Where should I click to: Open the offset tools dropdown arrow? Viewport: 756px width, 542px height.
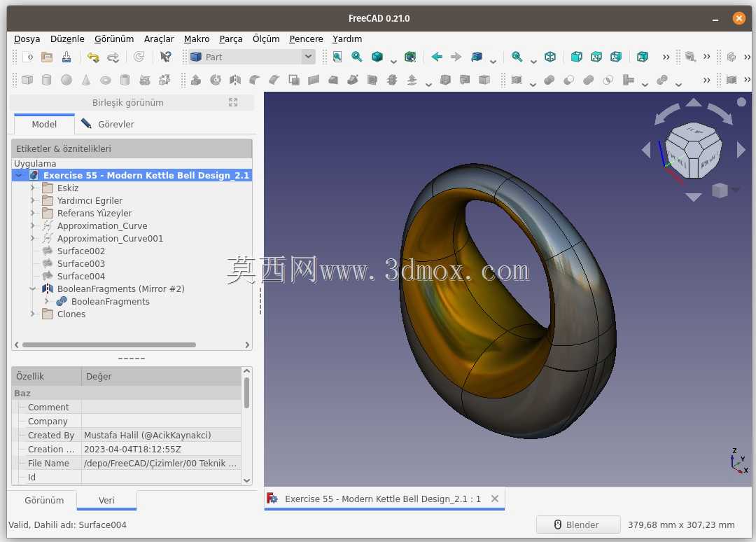click(428, 84)
